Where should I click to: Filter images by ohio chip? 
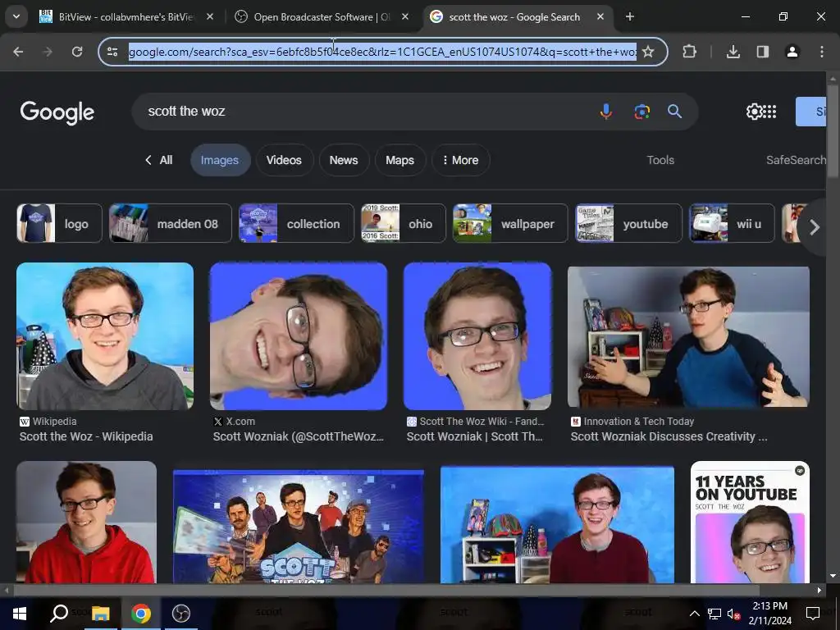click(x=404, y=223)
